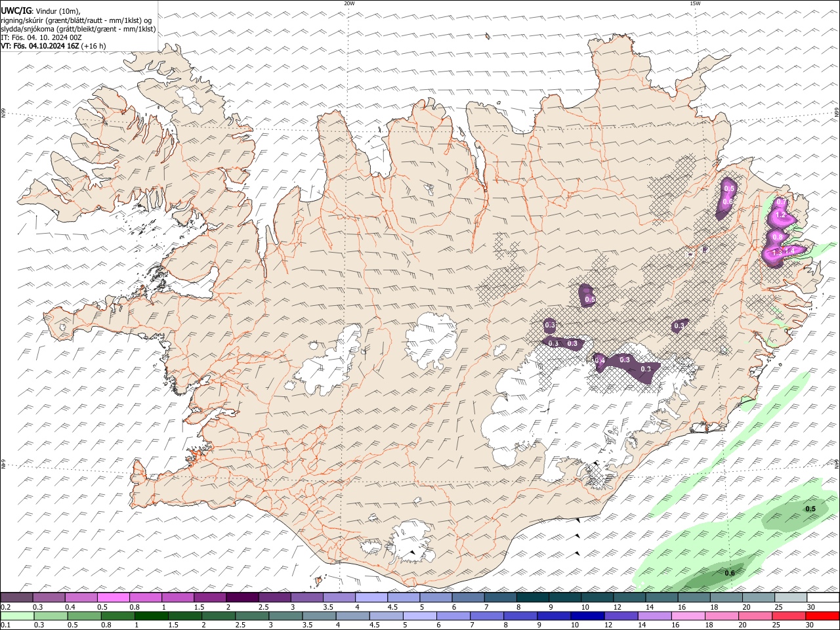This screenshot has height=630, width=840.
Task: Click the '1.2' snowfall value on the map
Action: point(780,215)
